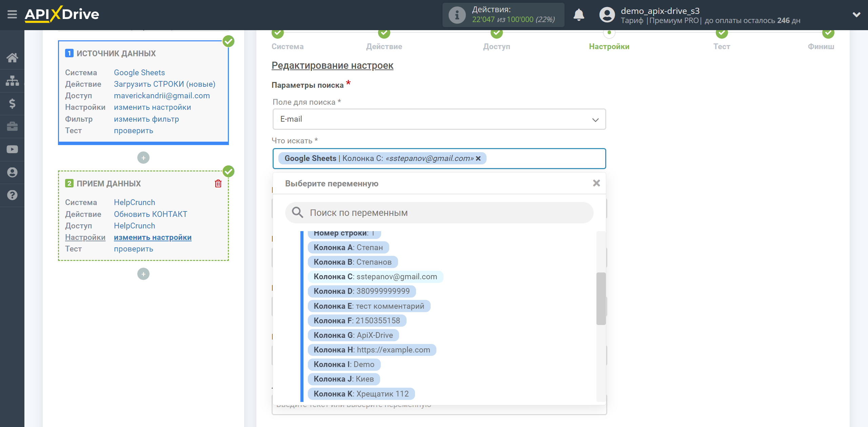Image resolution: width=868 pixels, height=427 pixels.
Task: Remove the Колонка C variable tag
Action: pos(478,158)
